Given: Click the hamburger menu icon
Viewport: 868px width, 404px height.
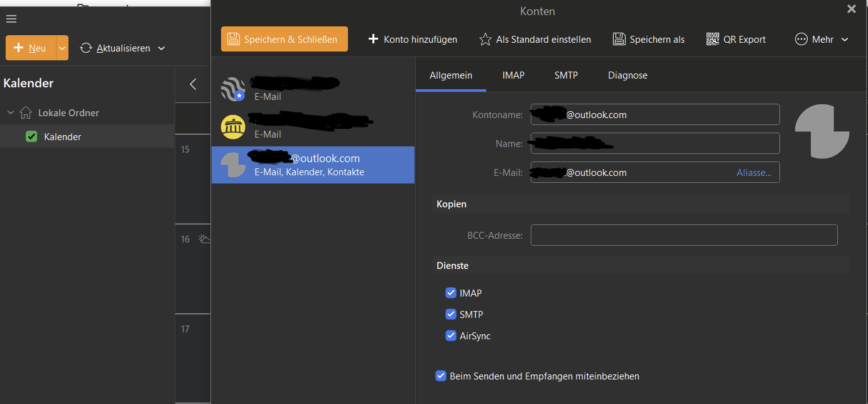Looking at the screenshot, I should (11, 19).
